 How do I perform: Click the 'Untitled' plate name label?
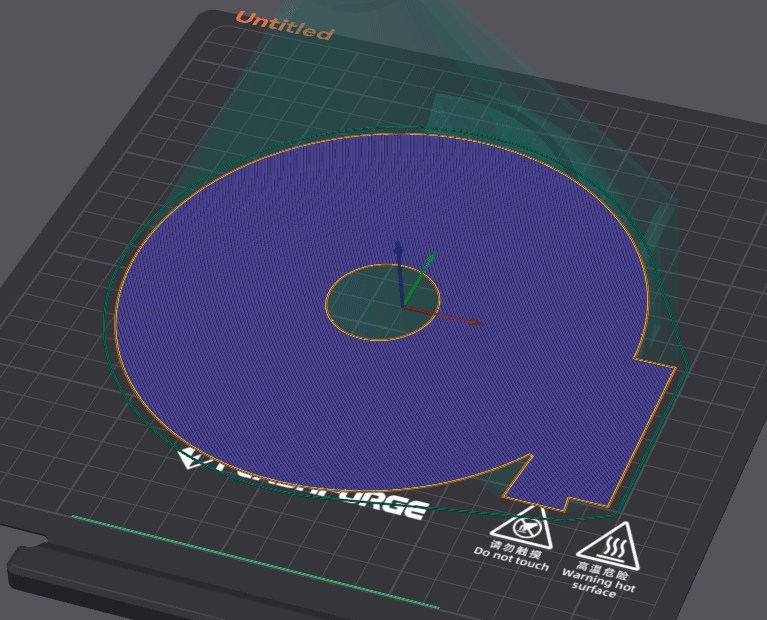pos(284,26)
